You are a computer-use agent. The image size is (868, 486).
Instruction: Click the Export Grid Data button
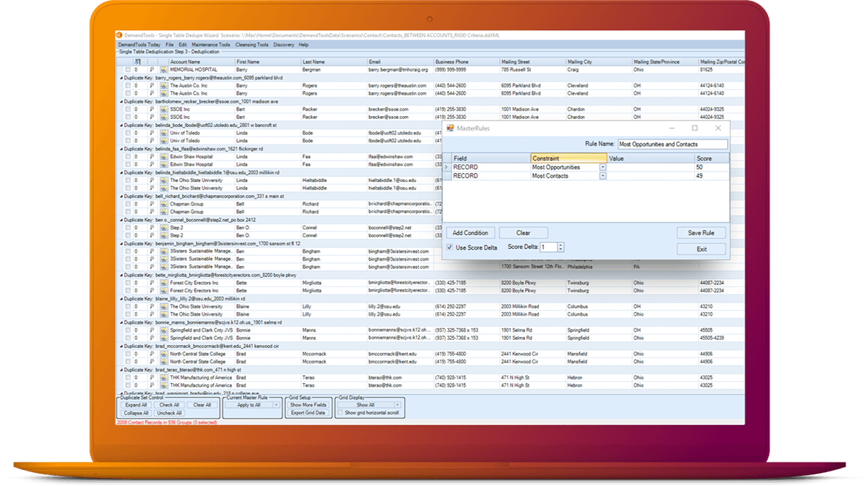308,413
